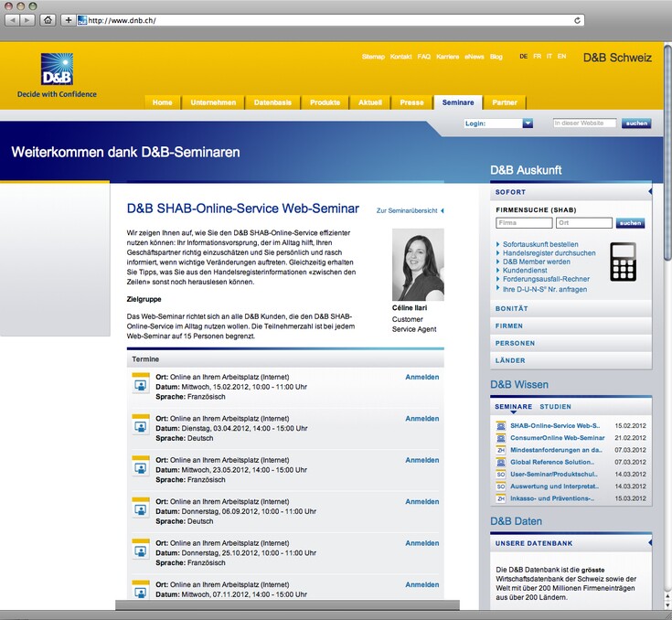Open the browser home page icon
The image size is (672, 620).
tap(48, 20)
